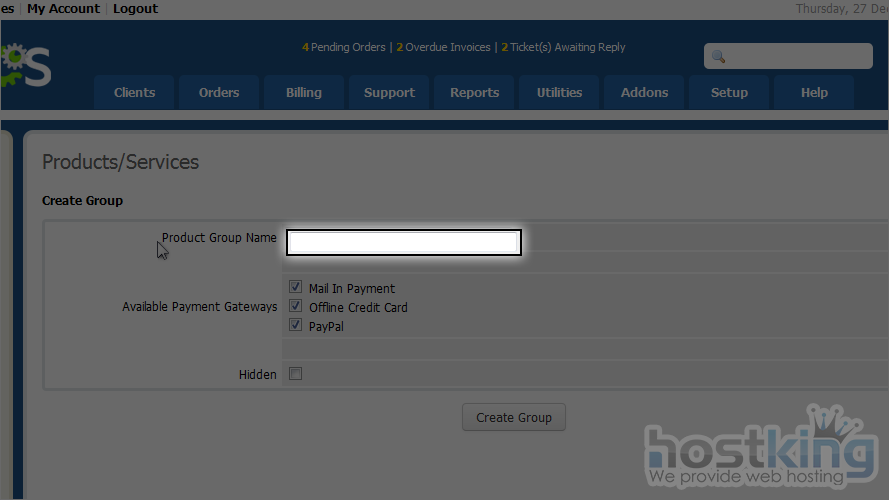The image size is (889, 500).
Task: Open the Utilities menu
Action: [559, 92]
